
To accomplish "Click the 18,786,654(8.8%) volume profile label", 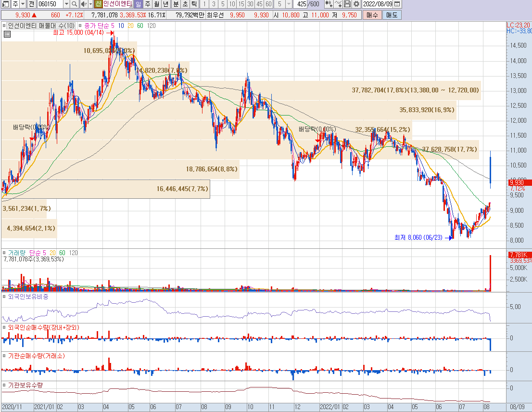I will tap(212, 169).
